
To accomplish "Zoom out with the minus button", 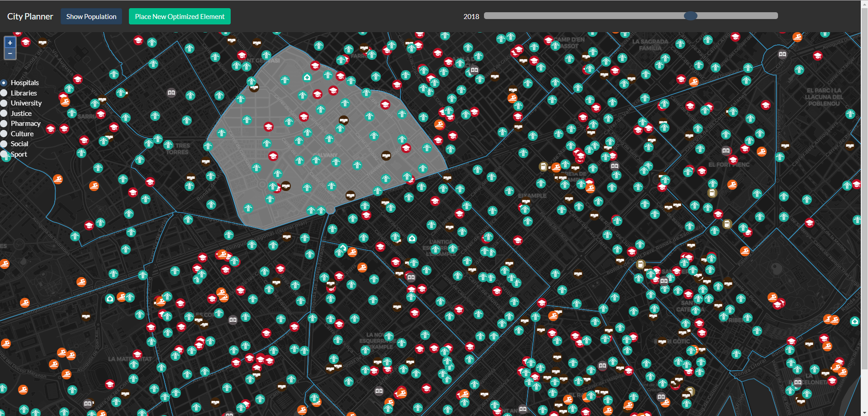I will tap(10, 53).
